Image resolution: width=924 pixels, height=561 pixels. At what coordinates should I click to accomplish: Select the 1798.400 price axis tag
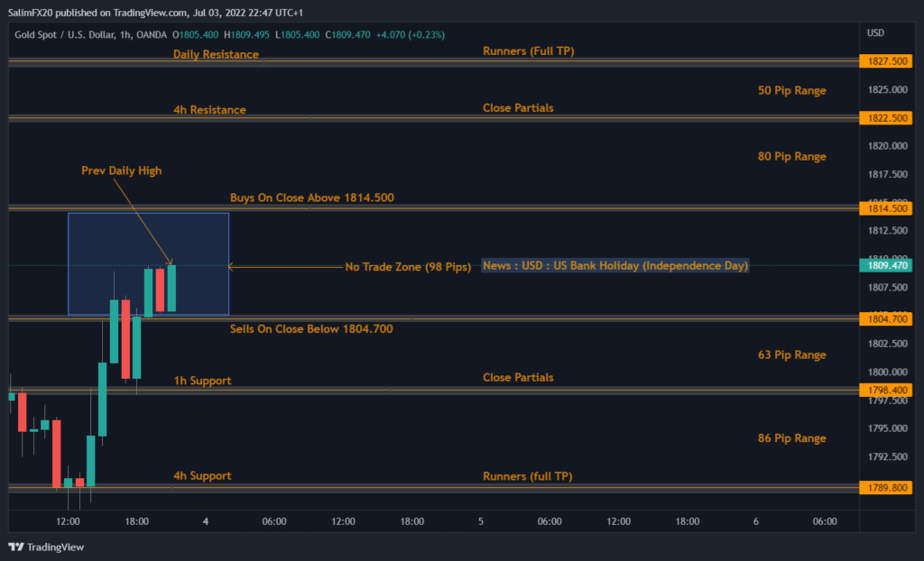click(888, 390)
